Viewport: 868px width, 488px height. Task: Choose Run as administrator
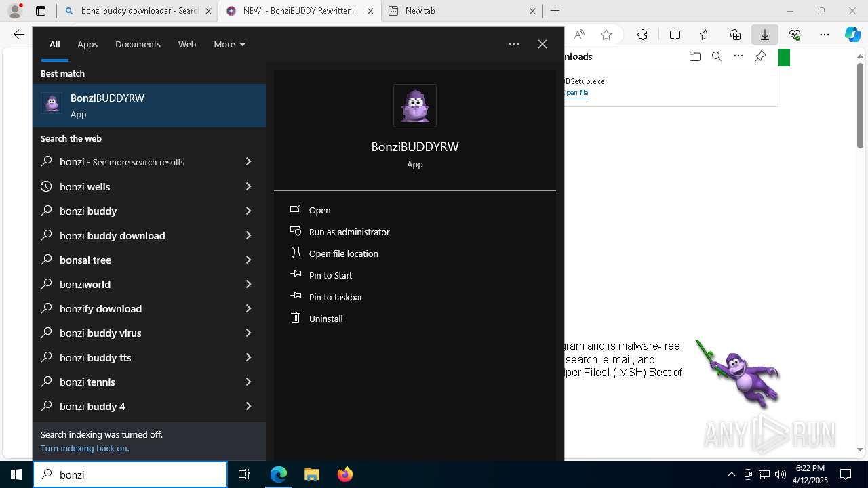(x=349, y=232)
